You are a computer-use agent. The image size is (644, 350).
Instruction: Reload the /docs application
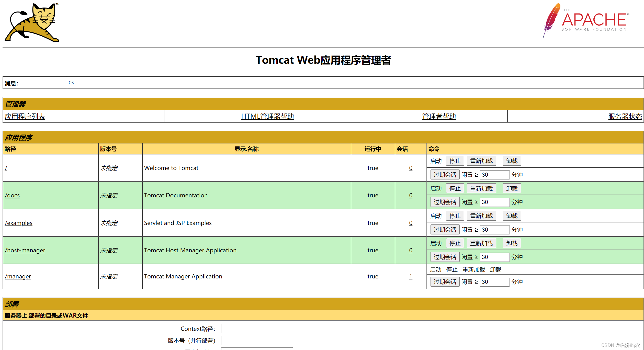[481, 189]
